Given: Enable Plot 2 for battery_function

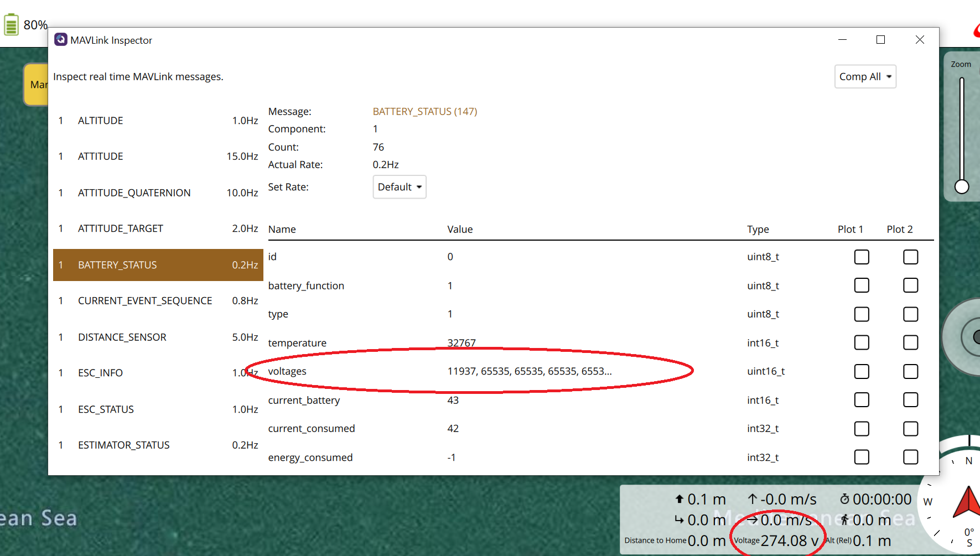Looking at the screenshot, I should pyautogui.click(x=910, y=285).
